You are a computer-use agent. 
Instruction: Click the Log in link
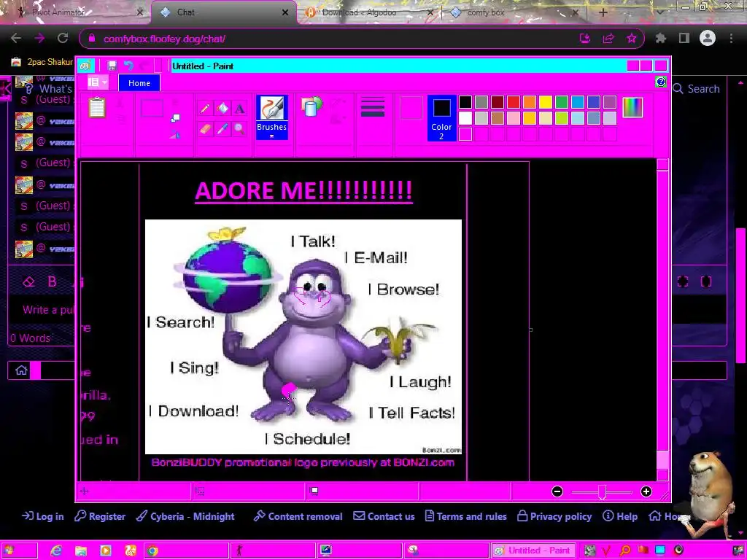tap(43, 516)
